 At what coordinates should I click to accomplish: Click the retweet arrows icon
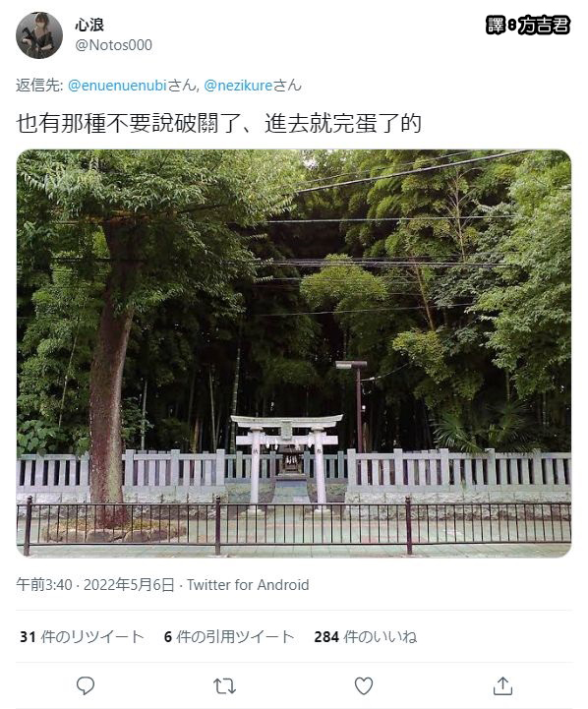click(224, 686)
